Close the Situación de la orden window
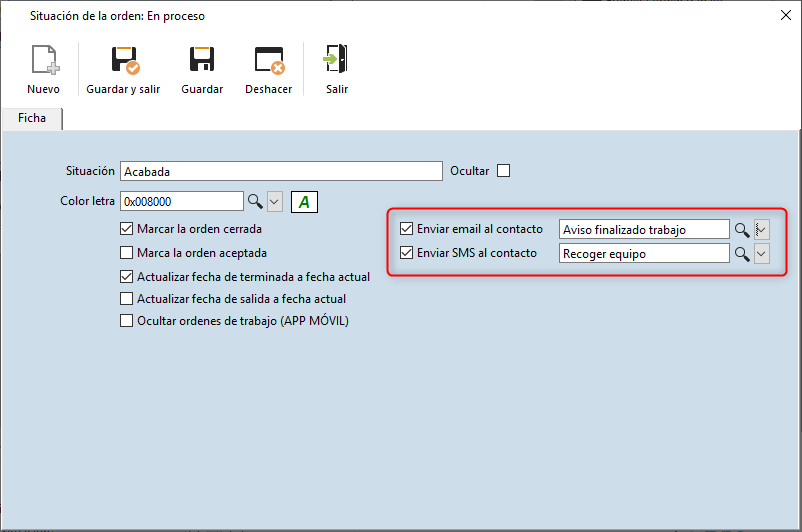802x532 pixels. click(x=786, y=15)
